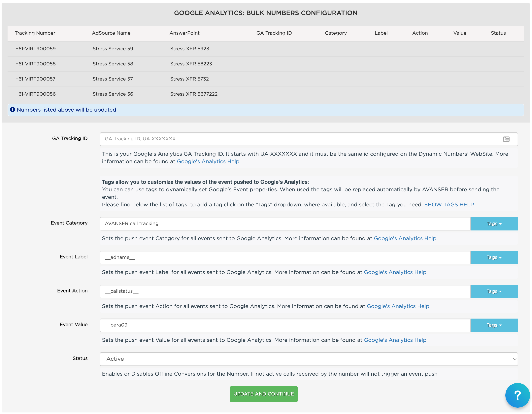Select the +61-VIRT900059 table row
The height and width of the screenshot is (414, 532).
tap(36, 49)
